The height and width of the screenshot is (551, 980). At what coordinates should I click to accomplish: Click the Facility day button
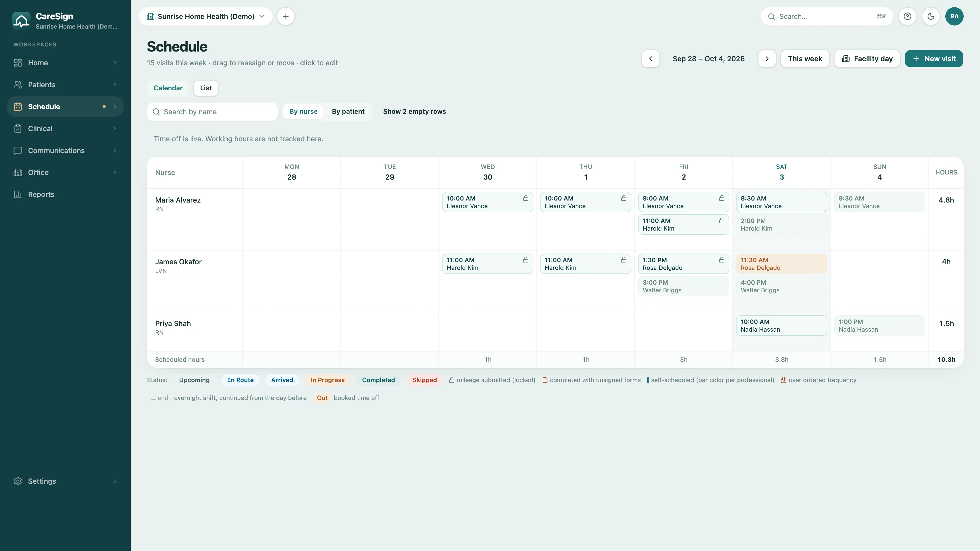[x=867, y=59]
